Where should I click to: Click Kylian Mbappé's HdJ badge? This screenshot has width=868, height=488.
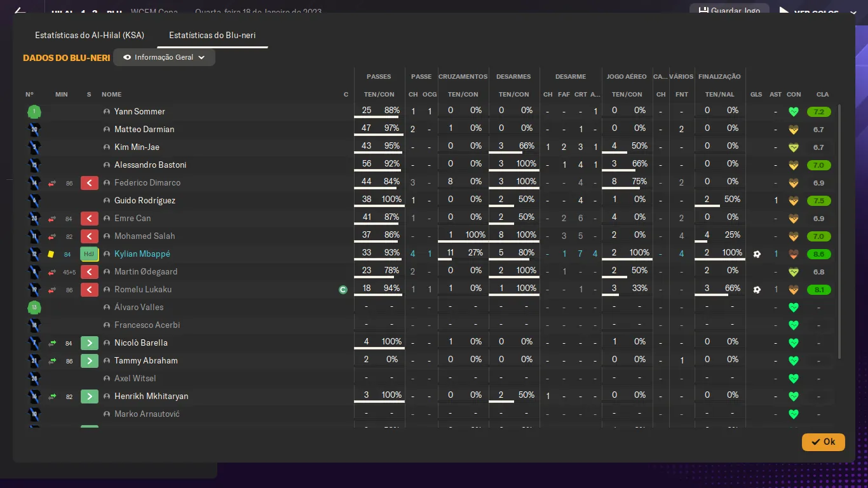[89, 254]
